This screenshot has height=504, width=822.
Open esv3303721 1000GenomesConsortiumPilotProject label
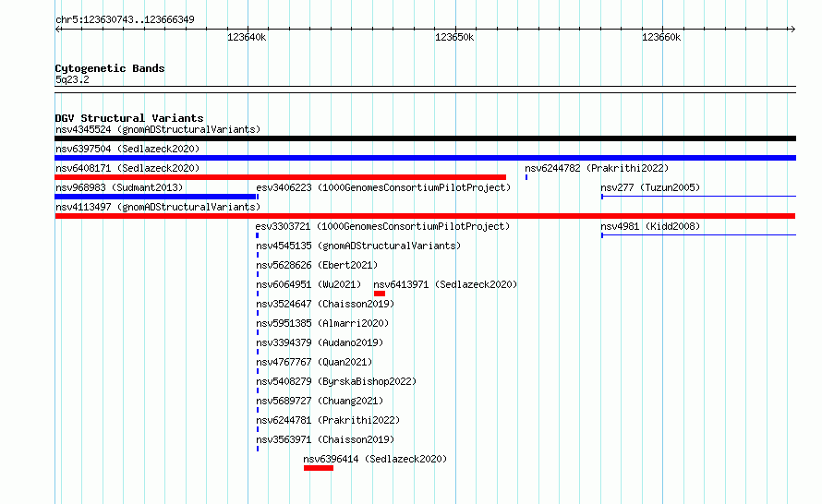click(x=382, y=226)
